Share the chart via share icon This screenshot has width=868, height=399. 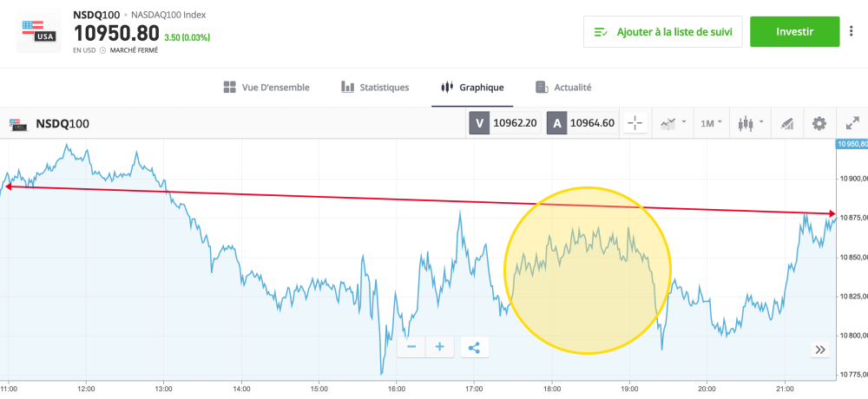(474, 348)
